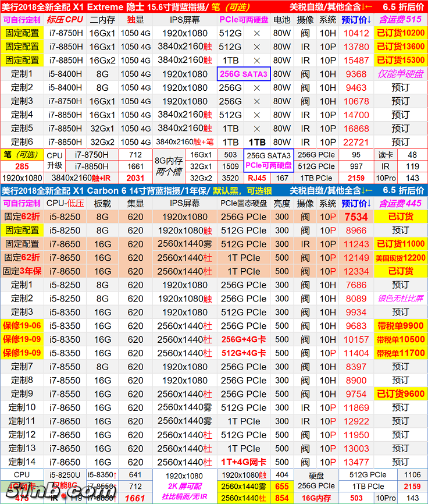This screenshot has height=504, width=428.
Task: Select the 22721 price for 定制6
Action: point(356,142)
